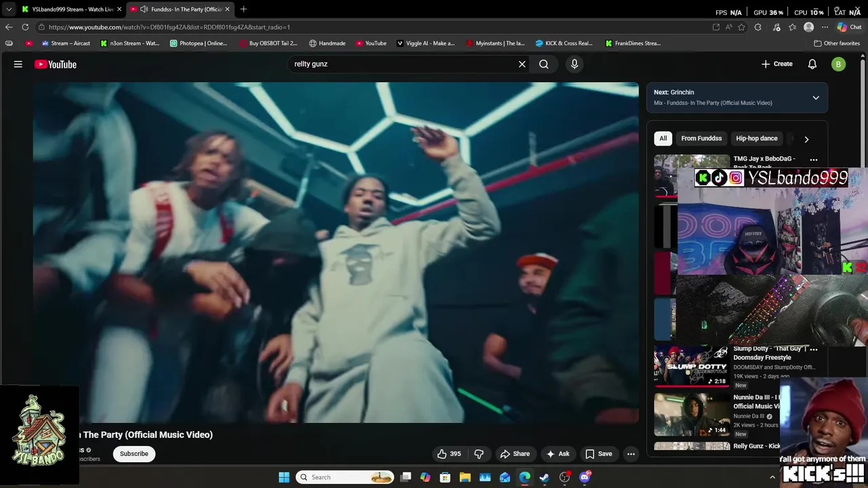Save the video to a playlist

pos(599,454)
